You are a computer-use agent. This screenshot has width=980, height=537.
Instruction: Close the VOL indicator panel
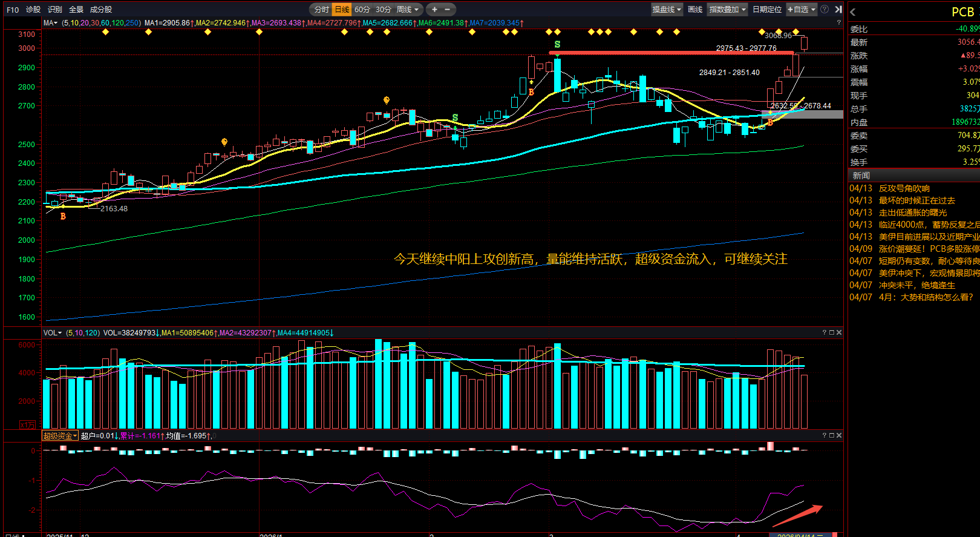pyautogui.click(x=839, y=332)
